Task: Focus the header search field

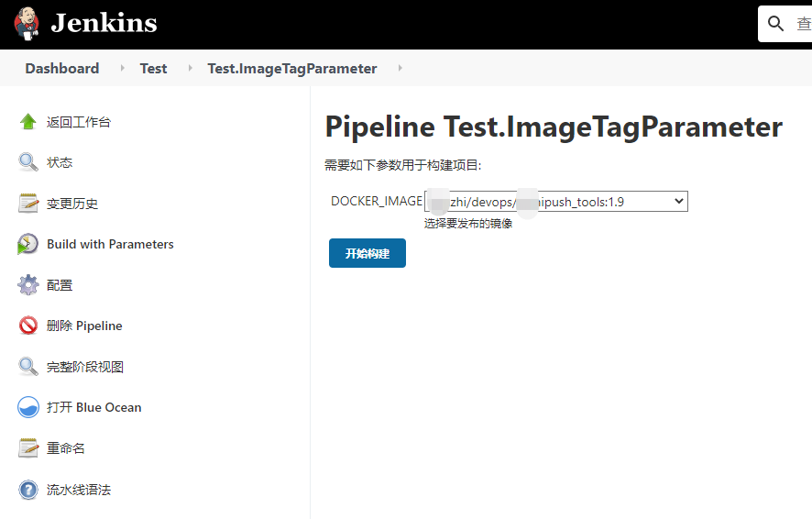Action: click(785, 24)
